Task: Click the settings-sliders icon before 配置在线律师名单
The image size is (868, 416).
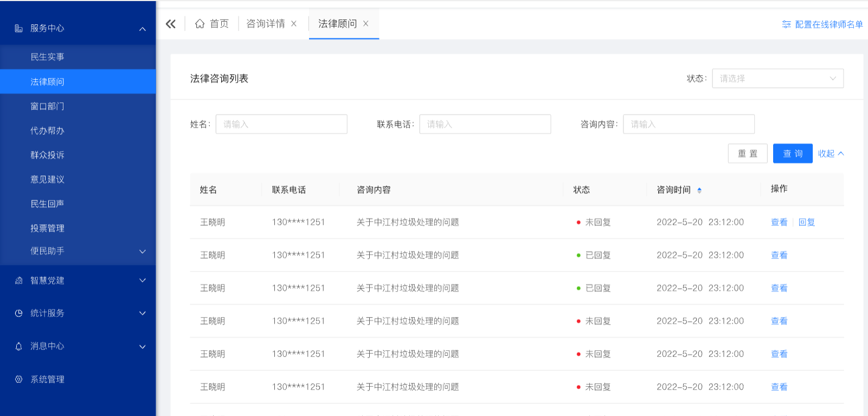Action: point(786,24)
